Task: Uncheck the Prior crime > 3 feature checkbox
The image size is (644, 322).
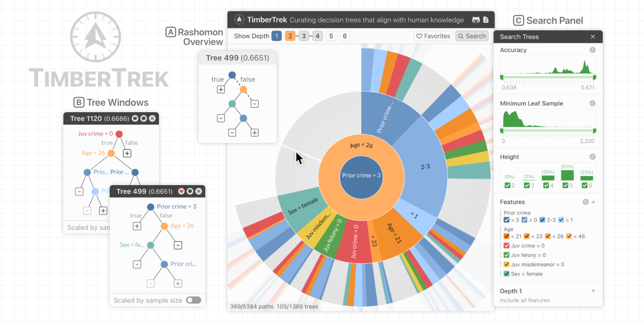Action: pos(507,220)
